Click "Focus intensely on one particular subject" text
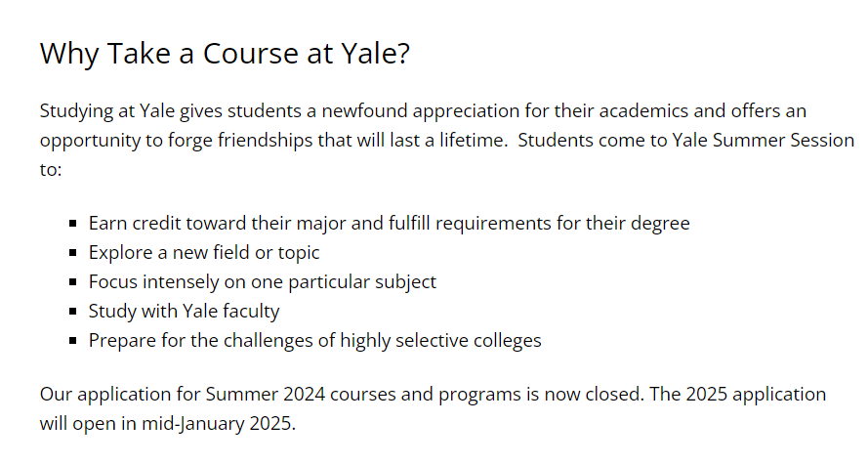Screen dimensions: 868x465 click(x=262, y=282)
